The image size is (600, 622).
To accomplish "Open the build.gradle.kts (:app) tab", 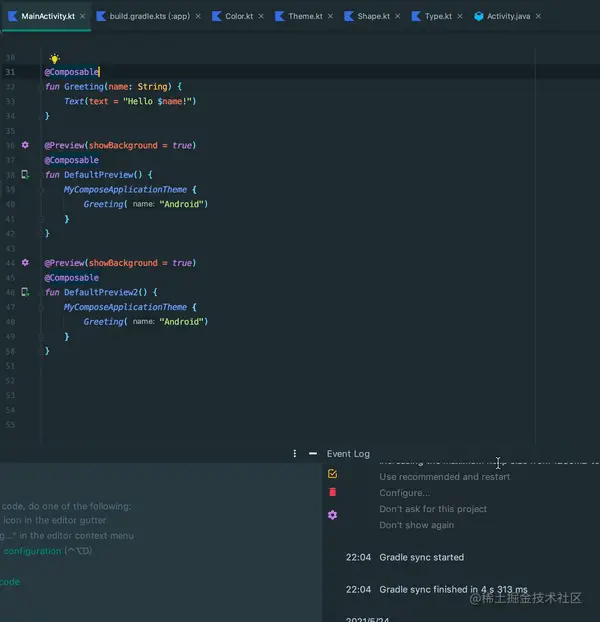I will [150, 16].
